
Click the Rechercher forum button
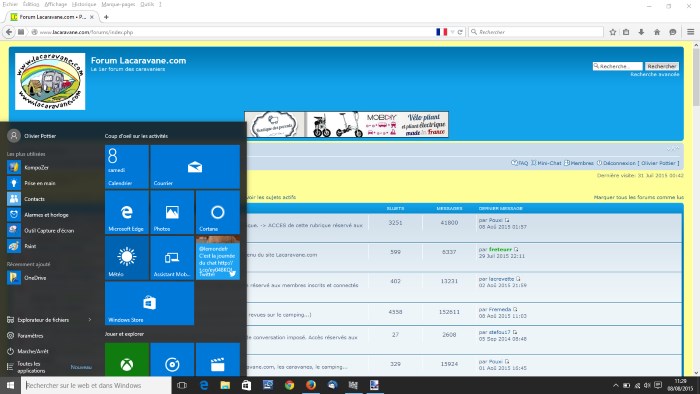[x=662, y=66]
